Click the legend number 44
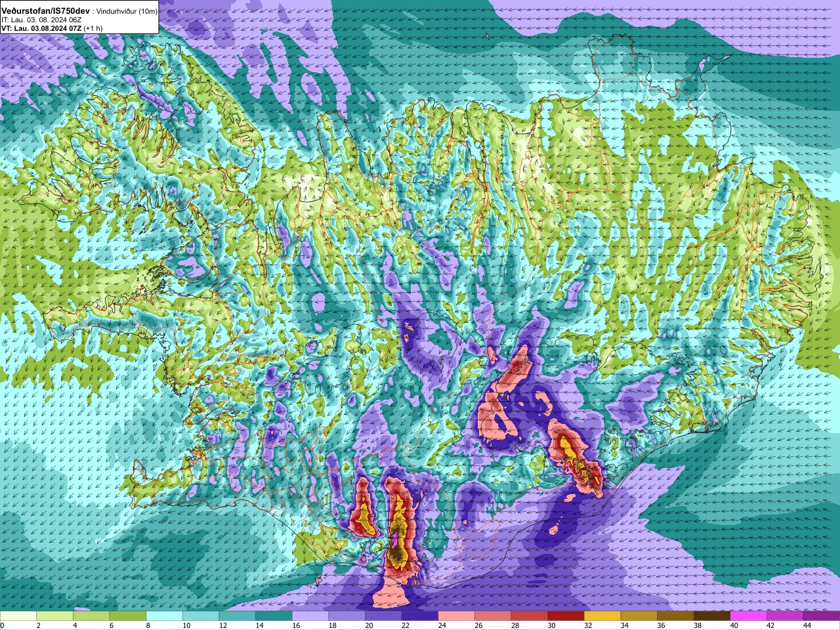840x630 pixels. pyautogui.click(x=807, y=625)
